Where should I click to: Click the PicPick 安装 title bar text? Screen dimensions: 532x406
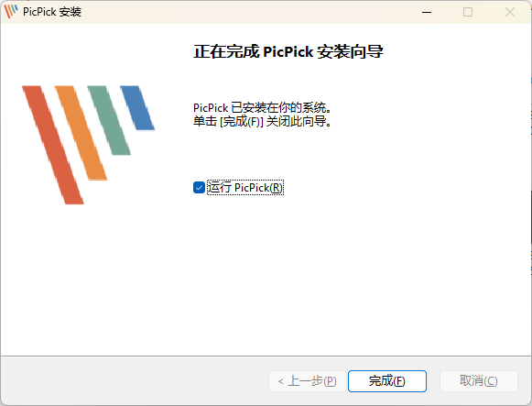coord(52,12)
